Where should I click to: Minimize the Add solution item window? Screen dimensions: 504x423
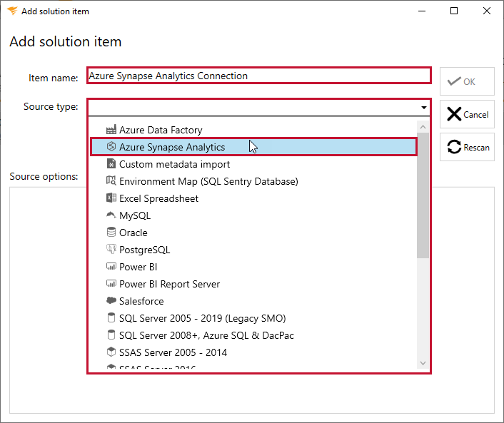422,11
